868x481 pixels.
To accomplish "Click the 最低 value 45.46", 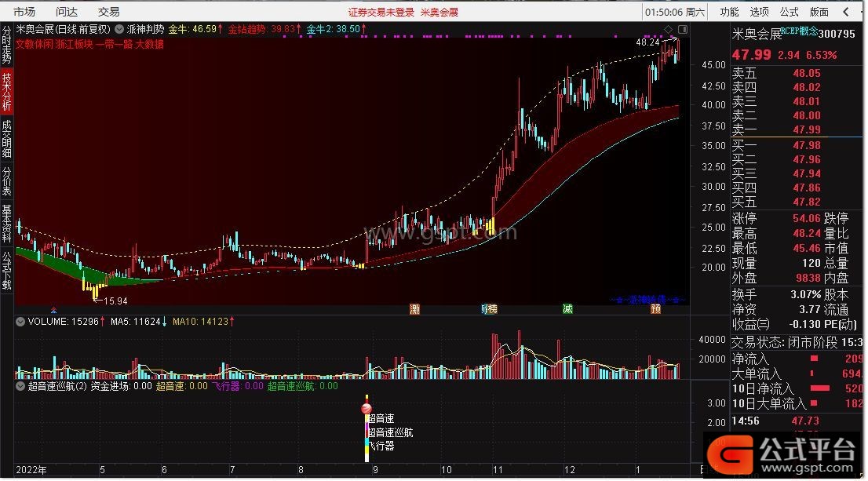I will pyautogui.click(x=807, y=249).
